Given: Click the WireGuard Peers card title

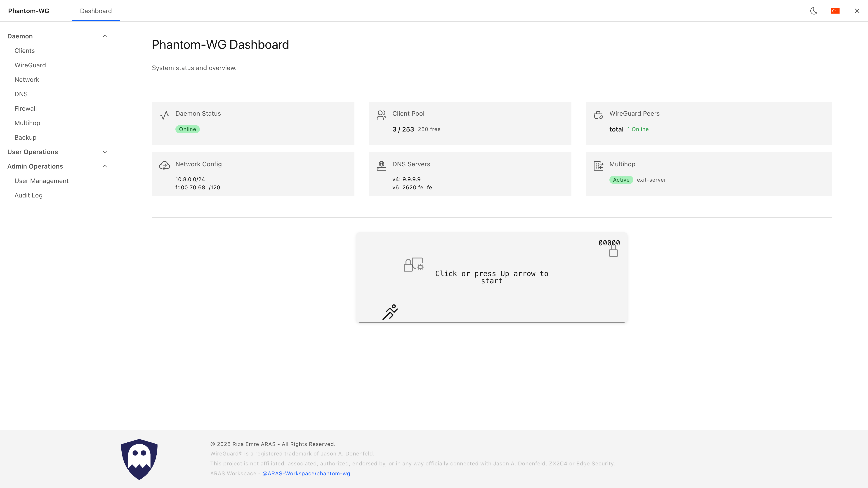Looking at the screenshot, I should click(x=634, y=113).
